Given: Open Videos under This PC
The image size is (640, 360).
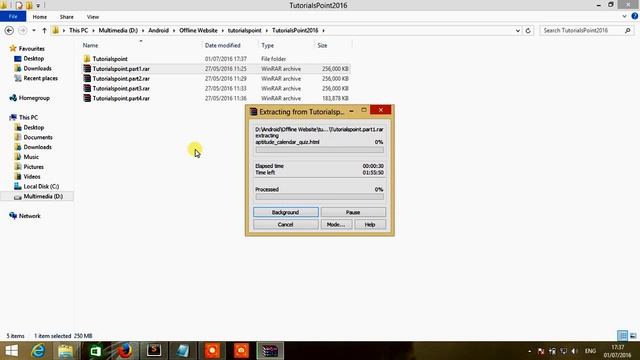Looking at the screenshot, I should (32, 176).
